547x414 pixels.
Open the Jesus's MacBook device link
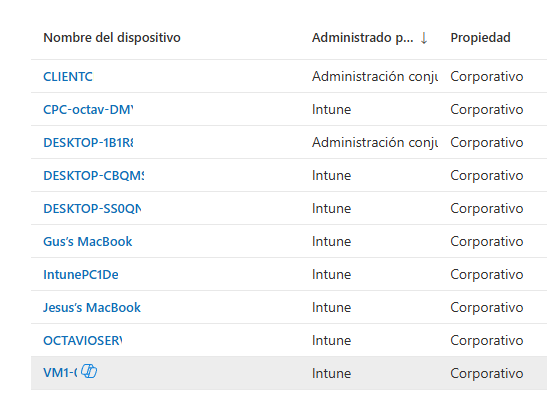(92, 307)
